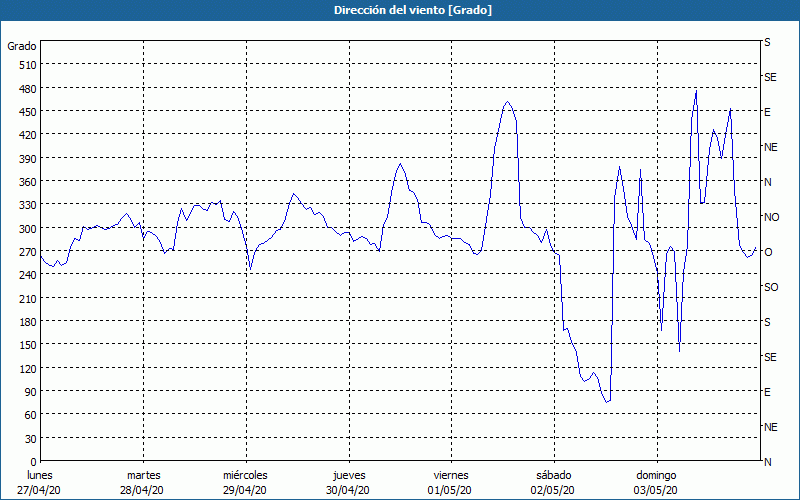Select the y-axis value 90
Viewport: 800px width, 500px height.
click(31, 392)
